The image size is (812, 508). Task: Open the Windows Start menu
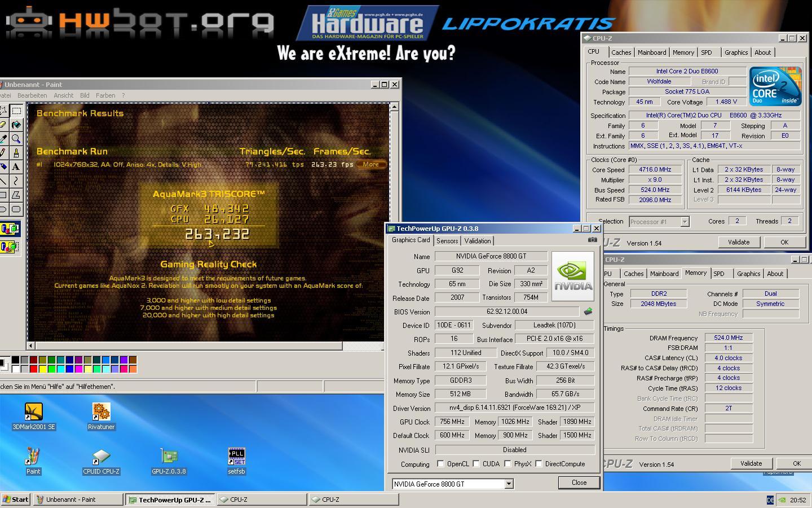(x=16, y=500)
